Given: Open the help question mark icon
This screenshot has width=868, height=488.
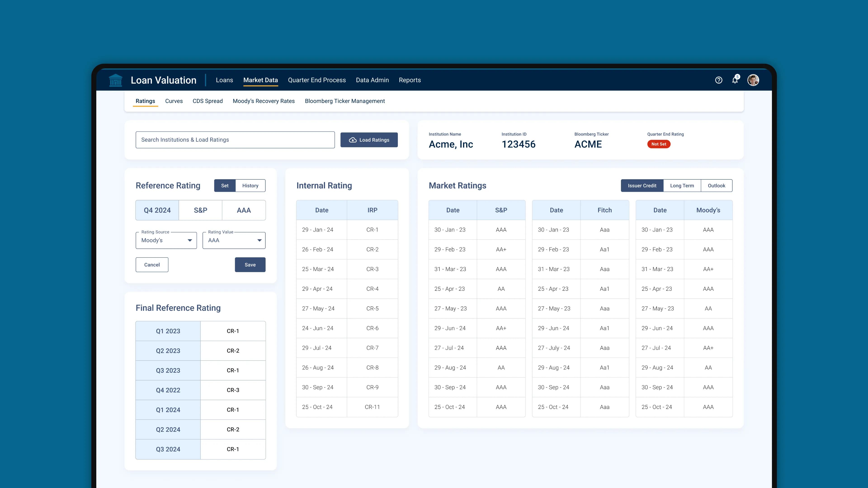Looking at the screenshot, I should (718, 80).
